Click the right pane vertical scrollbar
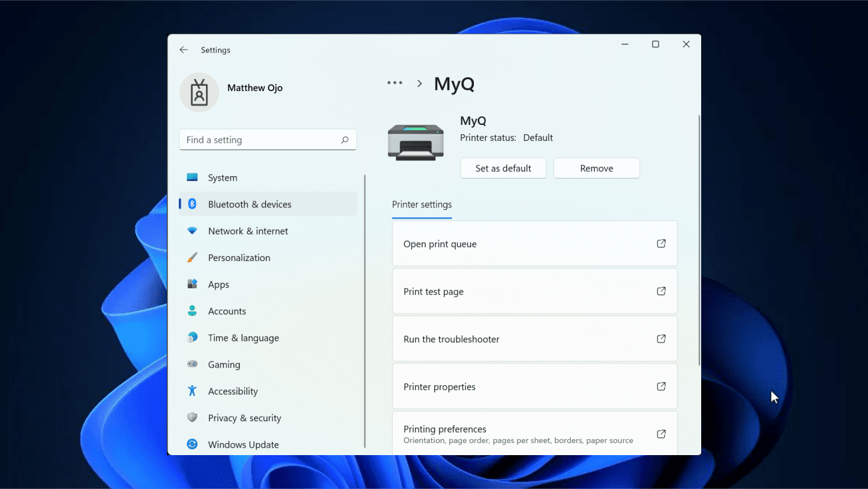This screenshot has width=868, height=489. [699, 239]
